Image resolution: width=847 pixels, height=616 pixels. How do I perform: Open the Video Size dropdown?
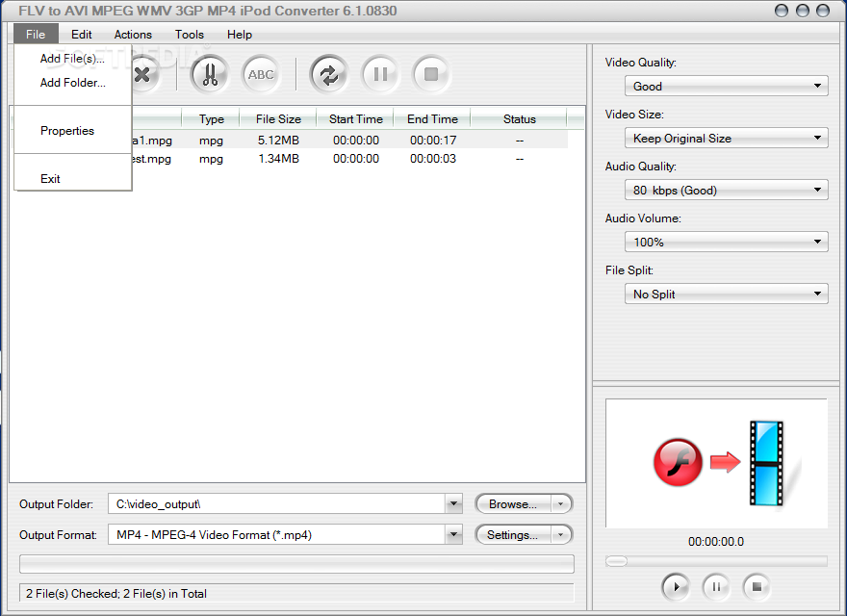(726, 138)
